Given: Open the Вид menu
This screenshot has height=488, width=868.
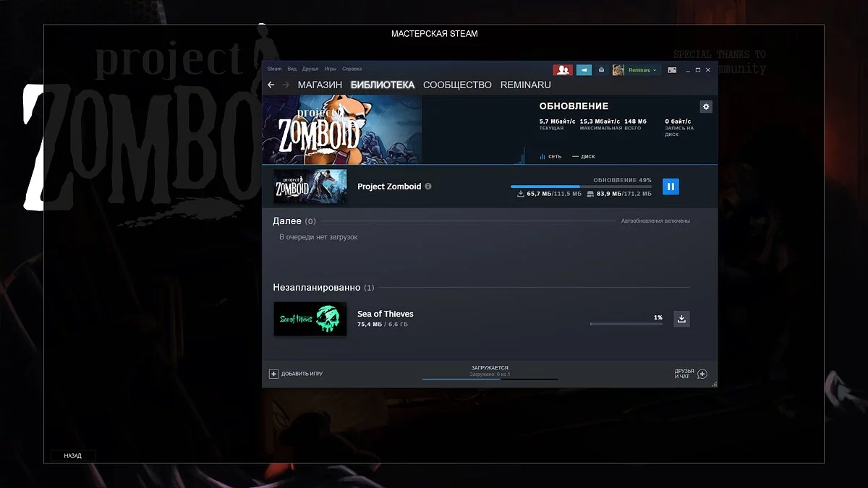Looking at the screenshot, I should point(292,69).
